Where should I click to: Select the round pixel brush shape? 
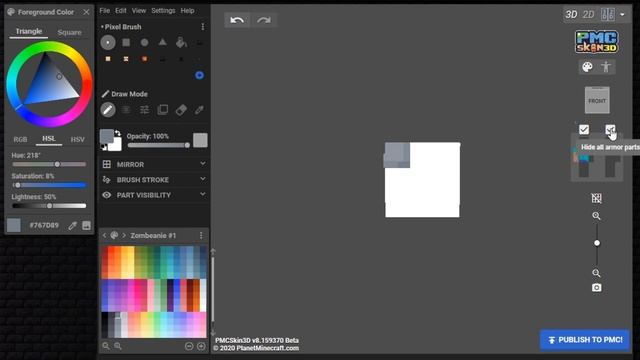click(108, 42)
